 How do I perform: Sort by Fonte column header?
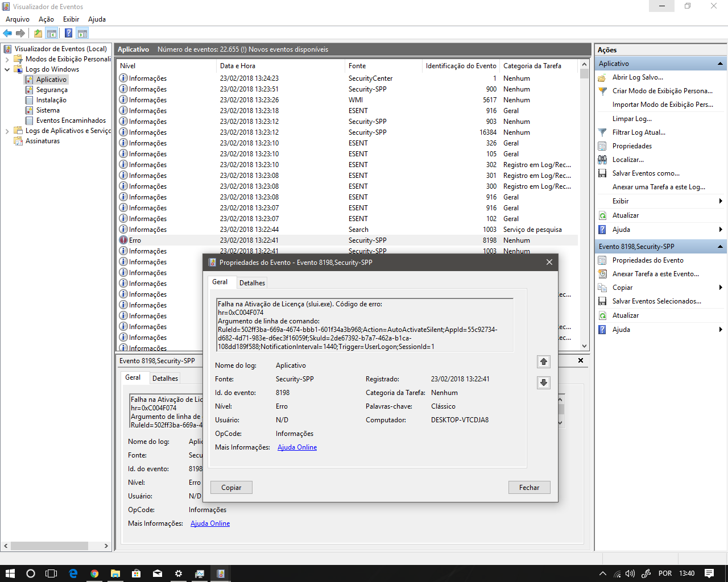[x=383, y=66]
